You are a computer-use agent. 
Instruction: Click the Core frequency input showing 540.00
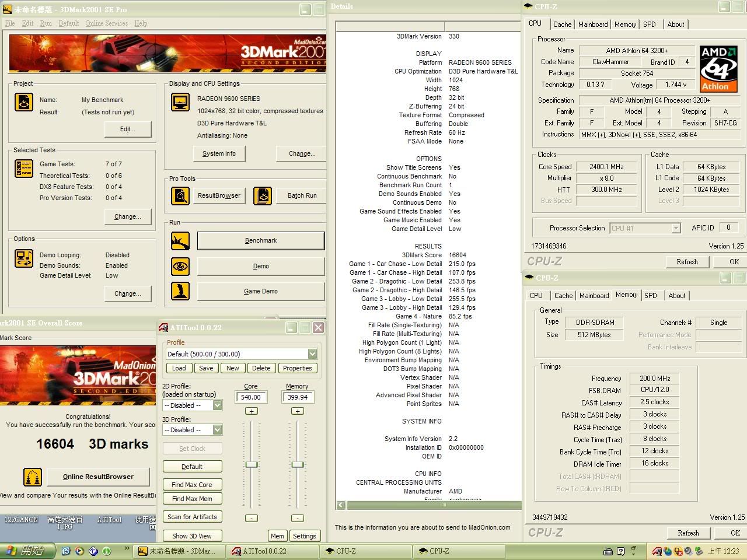pos(251,397)
